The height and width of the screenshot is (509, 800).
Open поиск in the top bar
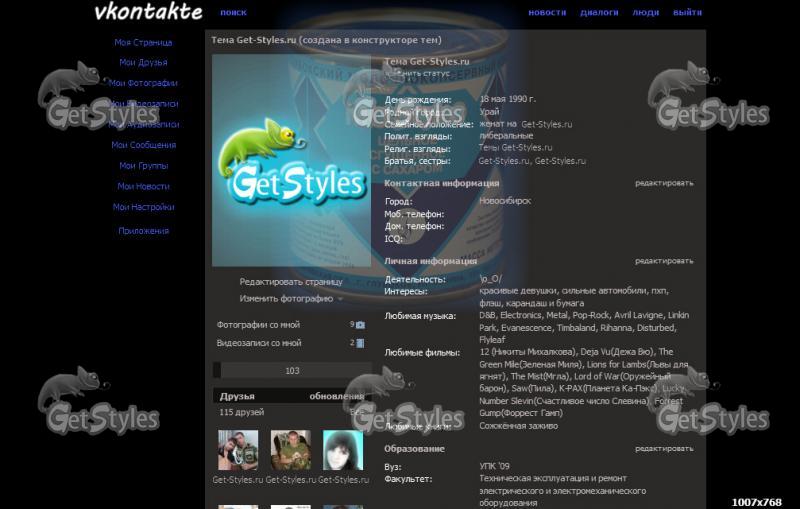tap(233, 13)
